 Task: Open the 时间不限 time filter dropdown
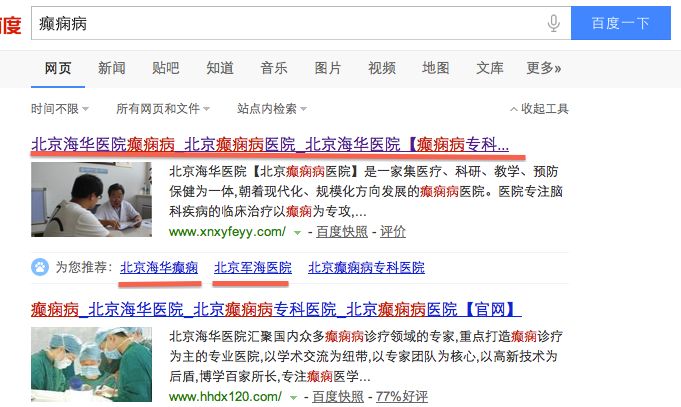click(x=60, y=109)
